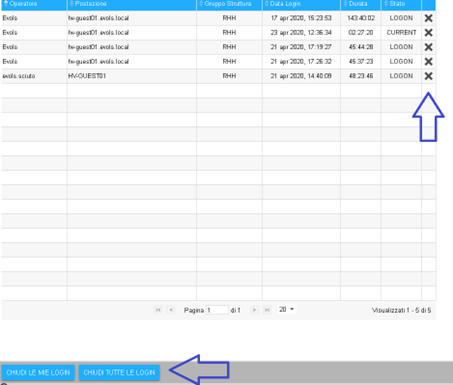Remove login from 21 apr 2020, 17:19:27

428,47
